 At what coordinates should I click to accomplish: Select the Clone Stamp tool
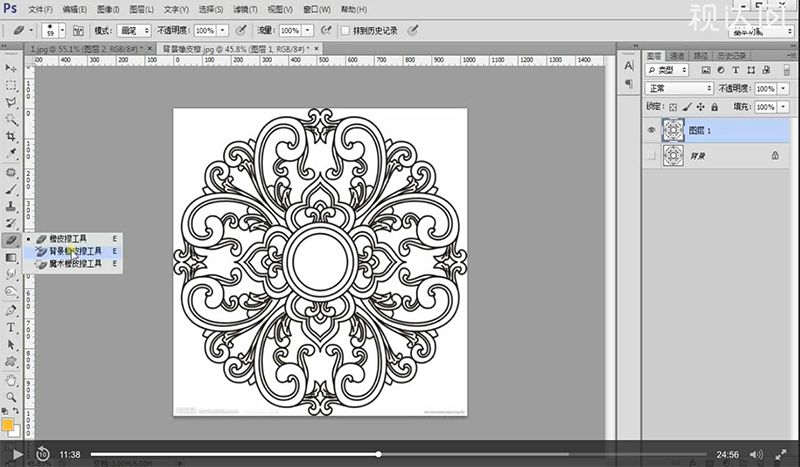11,207
